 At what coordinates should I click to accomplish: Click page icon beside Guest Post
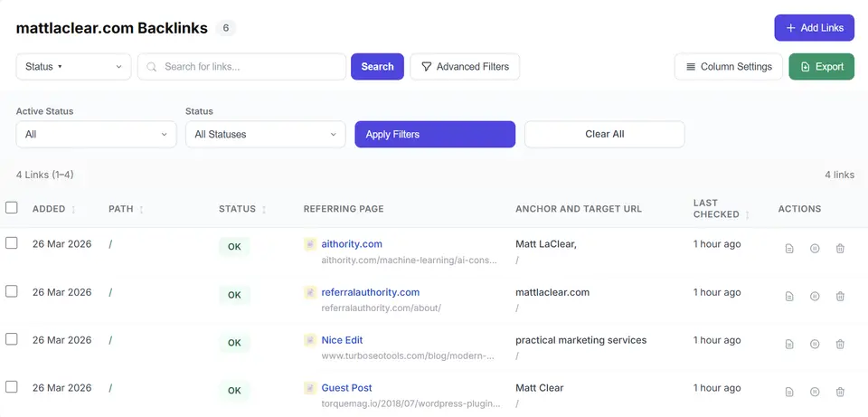310,388
